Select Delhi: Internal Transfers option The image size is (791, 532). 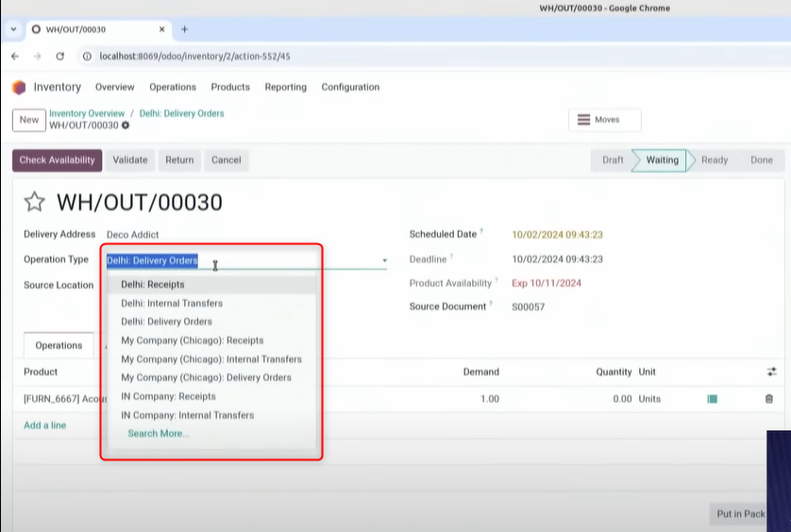tap(211, 303)
